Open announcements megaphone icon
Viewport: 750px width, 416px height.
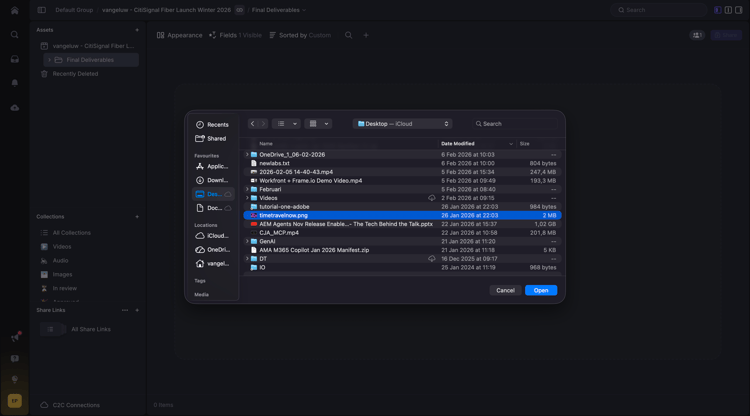[x=15, y=338]
